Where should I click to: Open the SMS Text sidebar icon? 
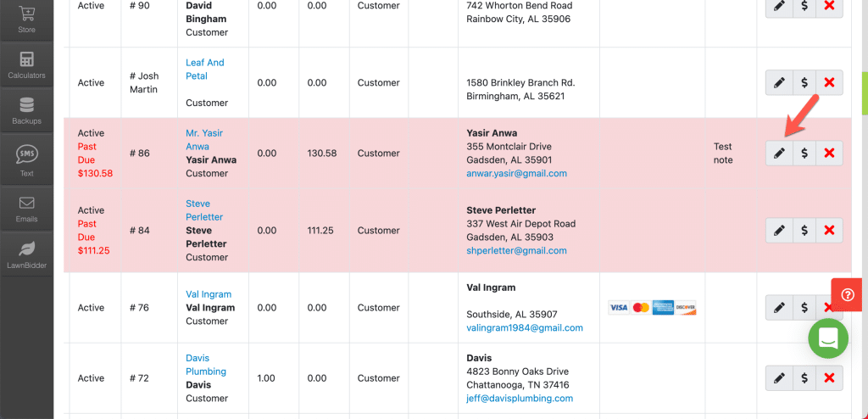[26, 161]
